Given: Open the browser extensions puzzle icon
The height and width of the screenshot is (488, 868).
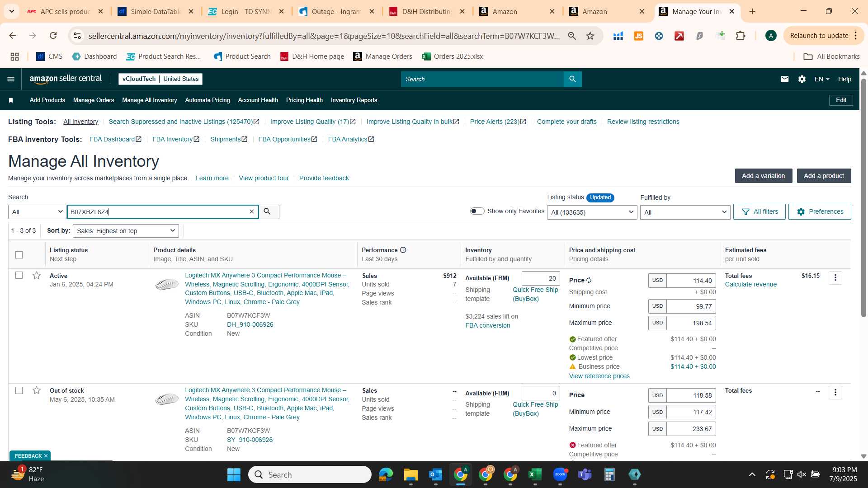Looking at the screenshot, I should coord(741,36).
